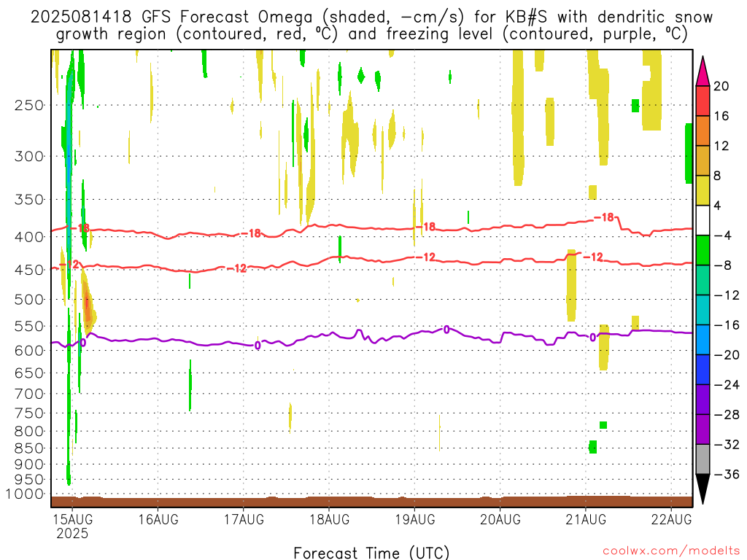Click the orange omega maximum near 500 mb
The height and width of the screenshot is (560, 747).
click(x=88, y=305)
